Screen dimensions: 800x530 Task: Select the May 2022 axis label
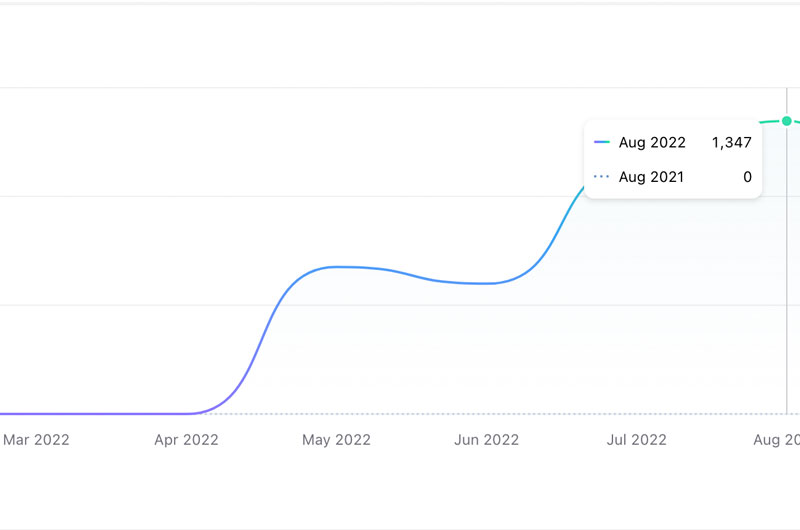coord(336,439)
